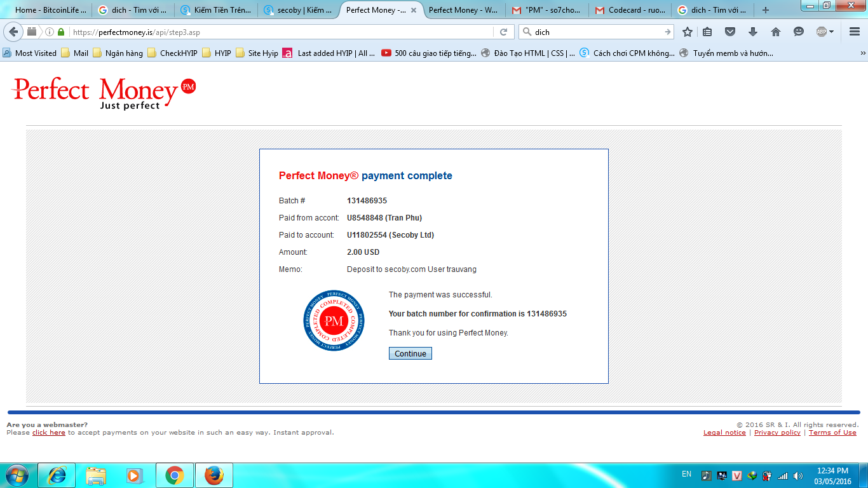This screenshot has height=488, width=868.
Task: Switch to the first 'dich - Tìm với' tab
Action: click(133, 10)
